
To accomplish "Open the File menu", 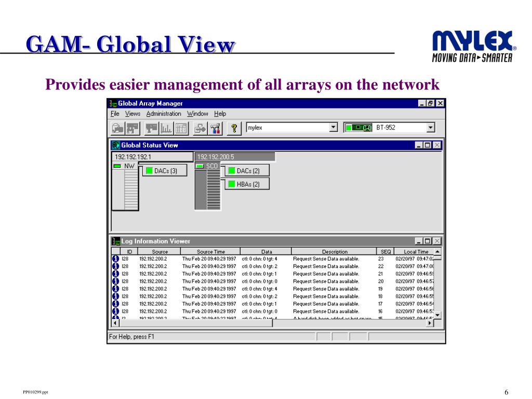I will coord(115,114).
